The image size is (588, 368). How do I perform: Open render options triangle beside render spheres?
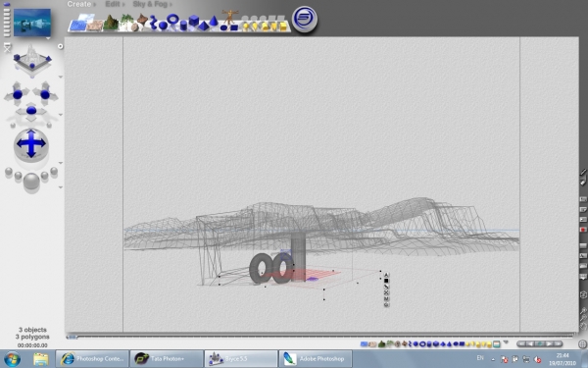(x=61, y=186)
